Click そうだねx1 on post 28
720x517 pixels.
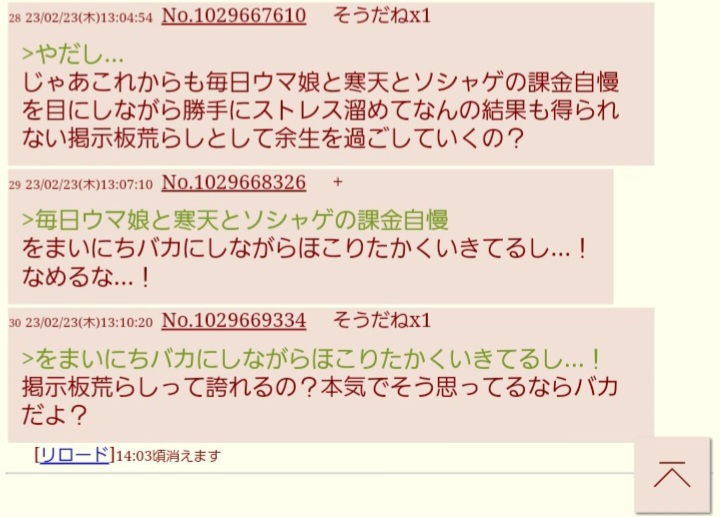[x=382, y=16]
